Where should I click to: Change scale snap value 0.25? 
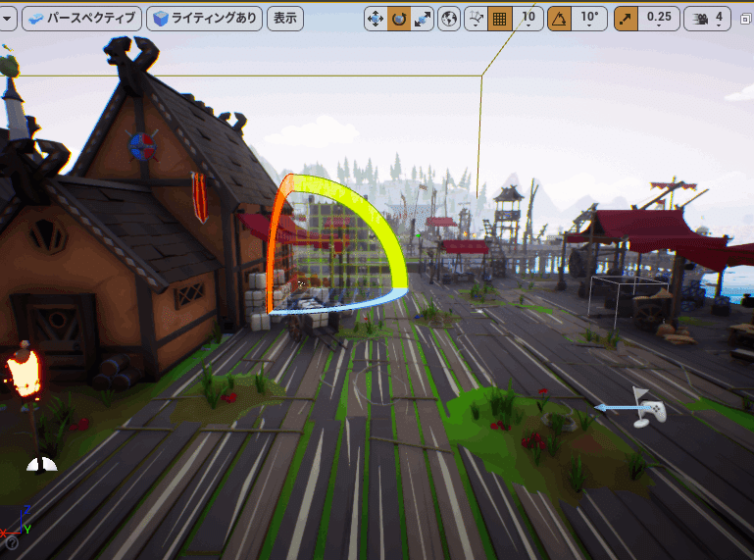(659, 19)
